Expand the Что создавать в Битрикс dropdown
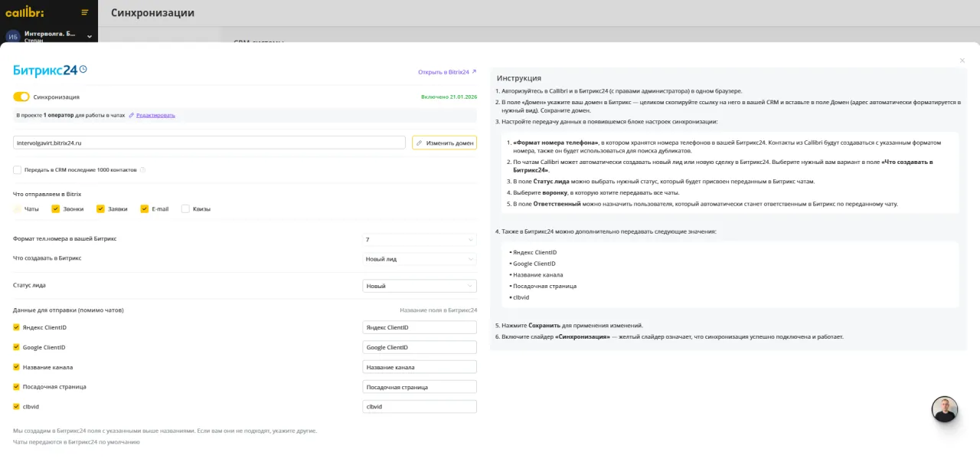The width and height of the screenshot is (980, 469). point(419,259)
